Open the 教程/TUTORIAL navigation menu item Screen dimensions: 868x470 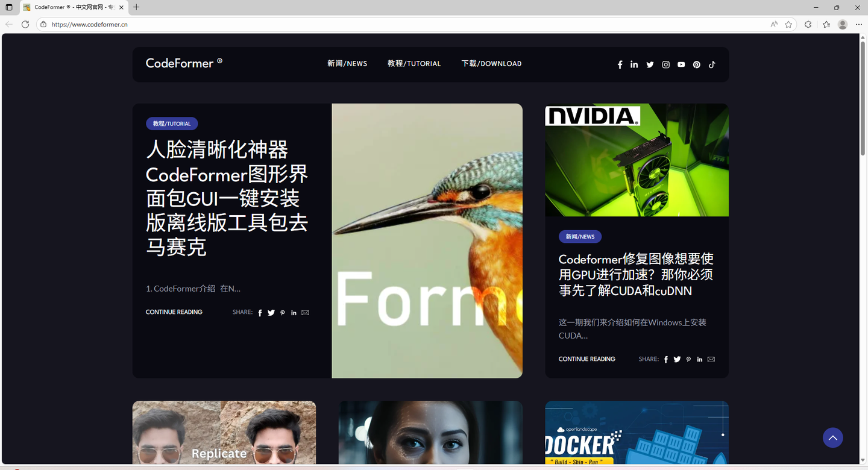[x=414, y=63]
